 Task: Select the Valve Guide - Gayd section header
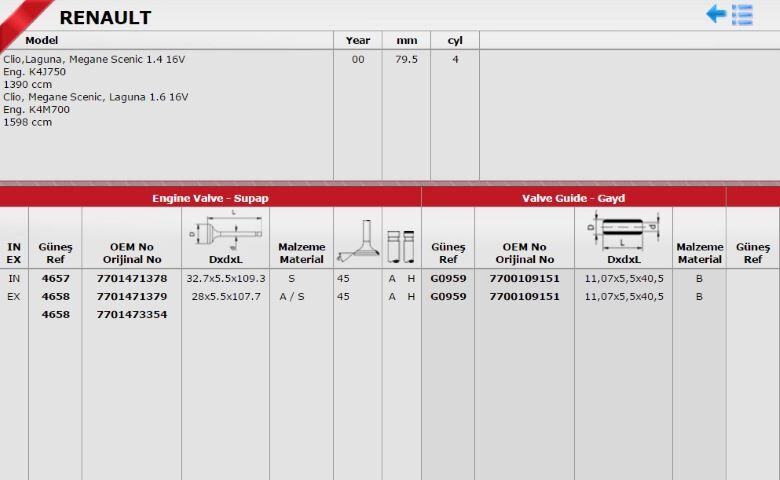click(573, 198)
